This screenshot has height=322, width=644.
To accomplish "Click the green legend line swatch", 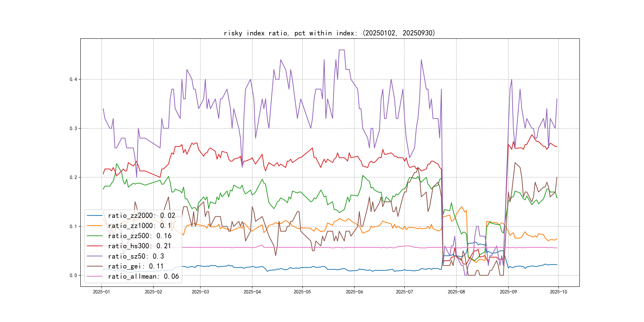I will click(95, 236).
